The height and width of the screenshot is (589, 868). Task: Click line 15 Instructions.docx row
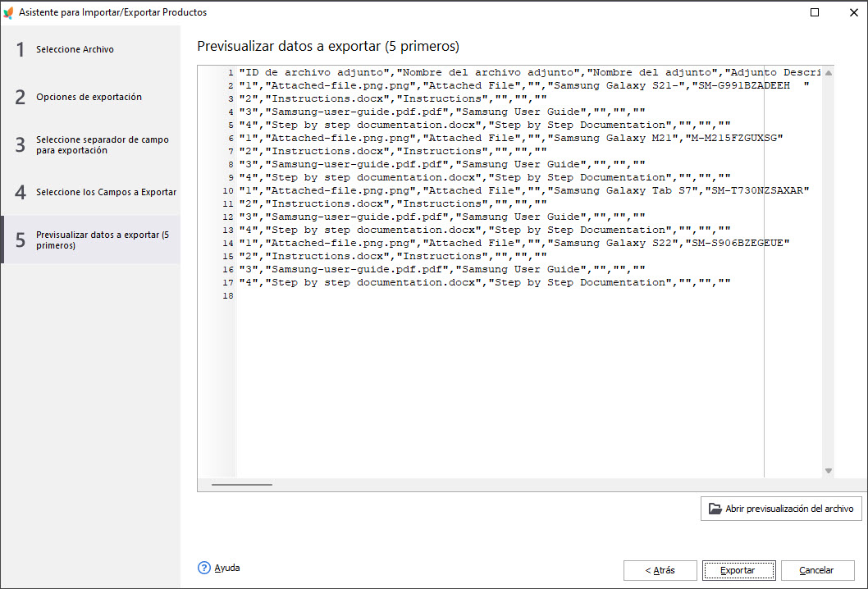(393, 256)
